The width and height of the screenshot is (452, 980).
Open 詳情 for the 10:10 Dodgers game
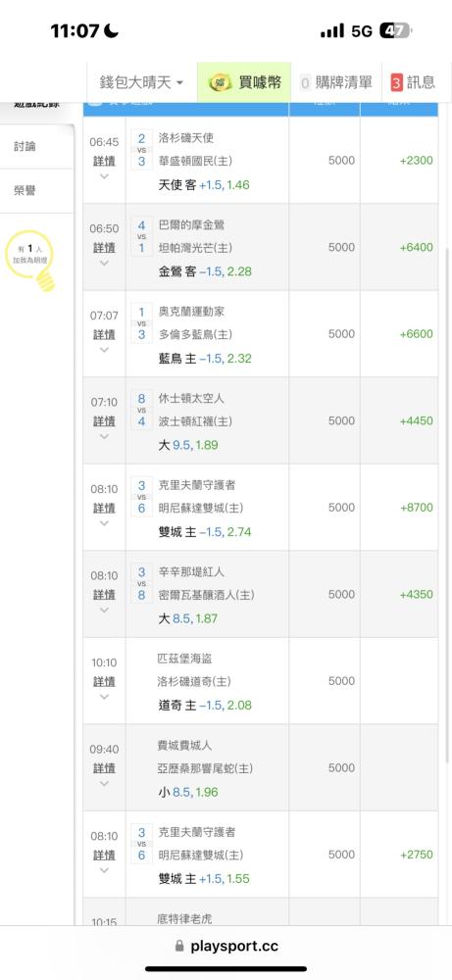tap(104, 682)
